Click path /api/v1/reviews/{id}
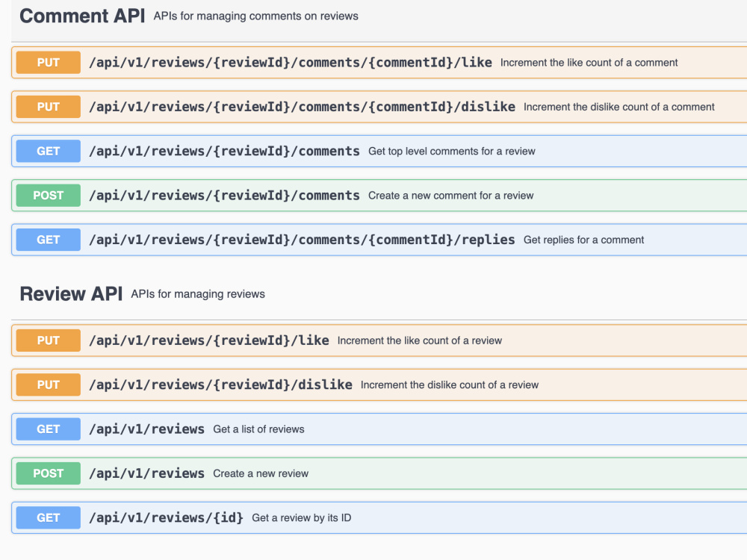This screenshot has height=560, width=747. 167,517
